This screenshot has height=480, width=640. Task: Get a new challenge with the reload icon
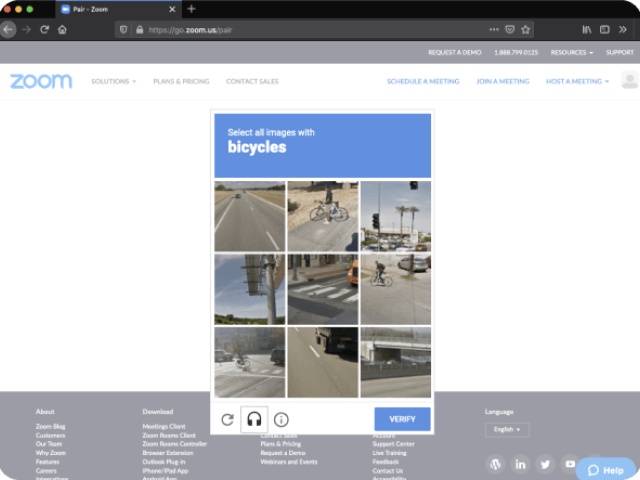227,419
